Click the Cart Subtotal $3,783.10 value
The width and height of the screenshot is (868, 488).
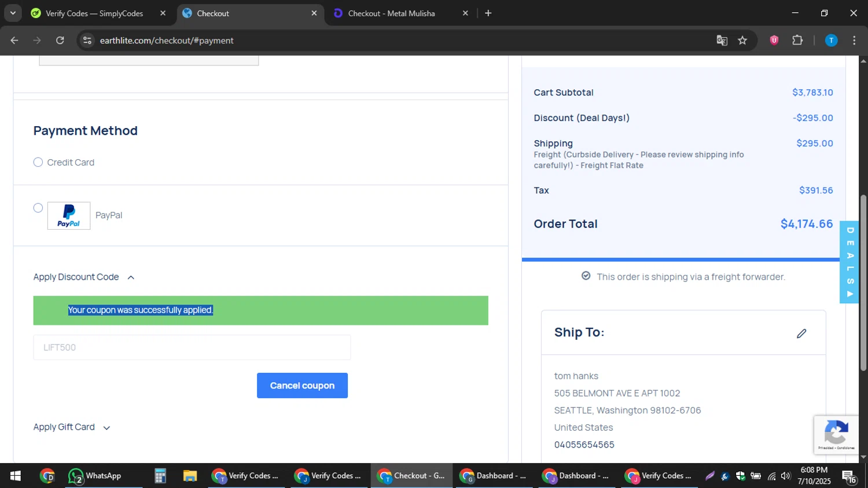[x=812, y=93]
